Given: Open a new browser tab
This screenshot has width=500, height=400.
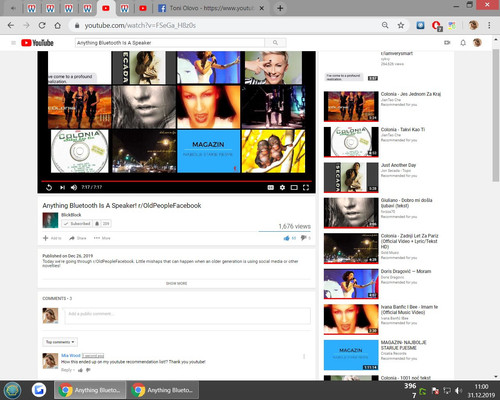Looking at the screenshot, I should pos(280,8).
